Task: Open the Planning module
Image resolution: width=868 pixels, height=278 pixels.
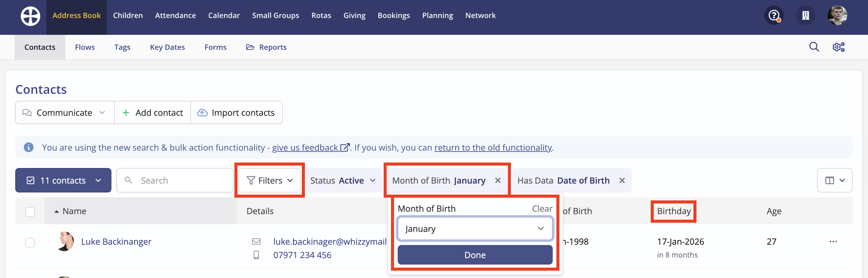Action: [x=437, y=16]
